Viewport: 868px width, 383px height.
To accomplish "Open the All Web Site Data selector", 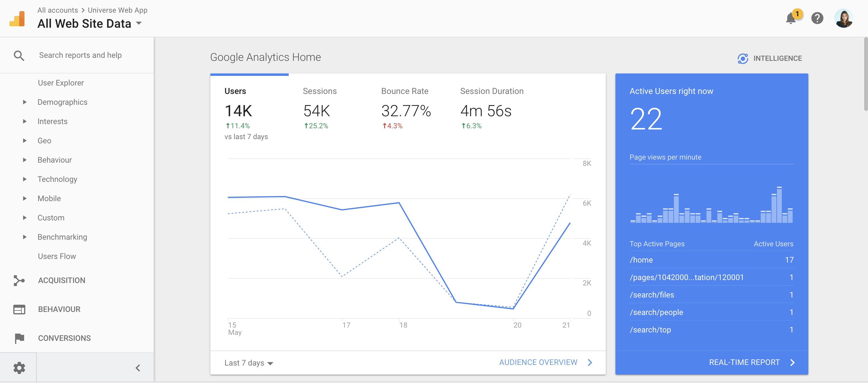I will 90,23.
